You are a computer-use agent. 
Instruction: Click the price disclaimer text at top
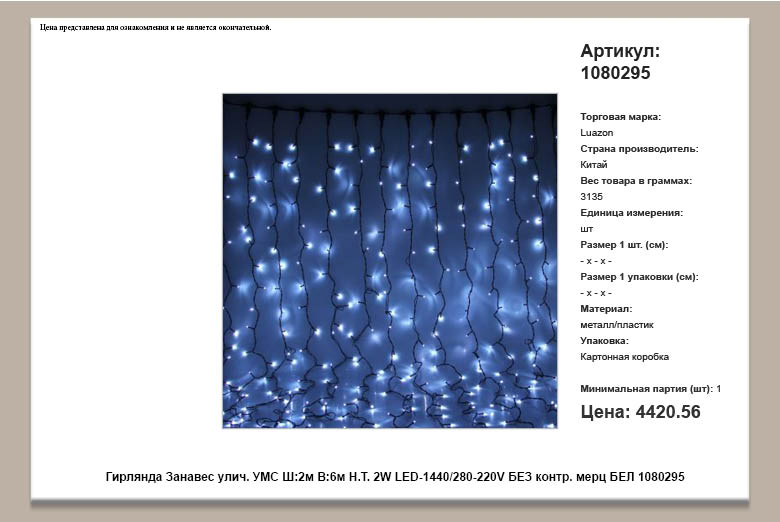pos(156,27)
